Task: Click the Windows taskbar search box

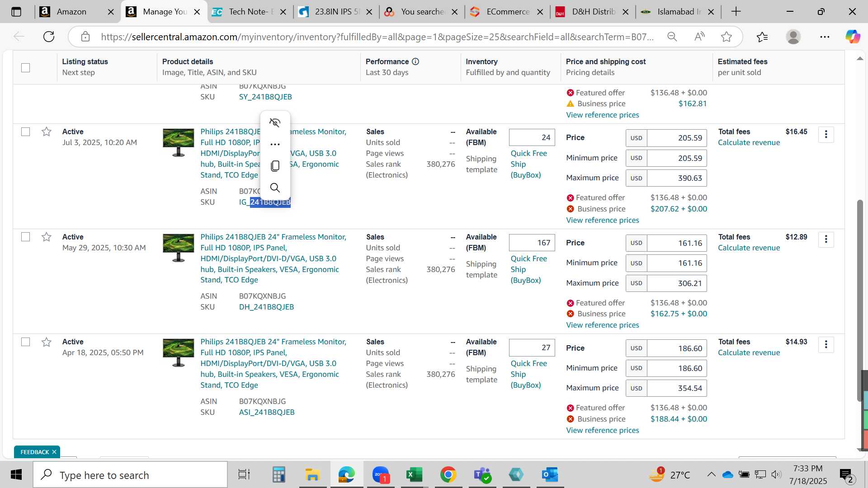Action: pyautogui.click(x=130, y=475)
